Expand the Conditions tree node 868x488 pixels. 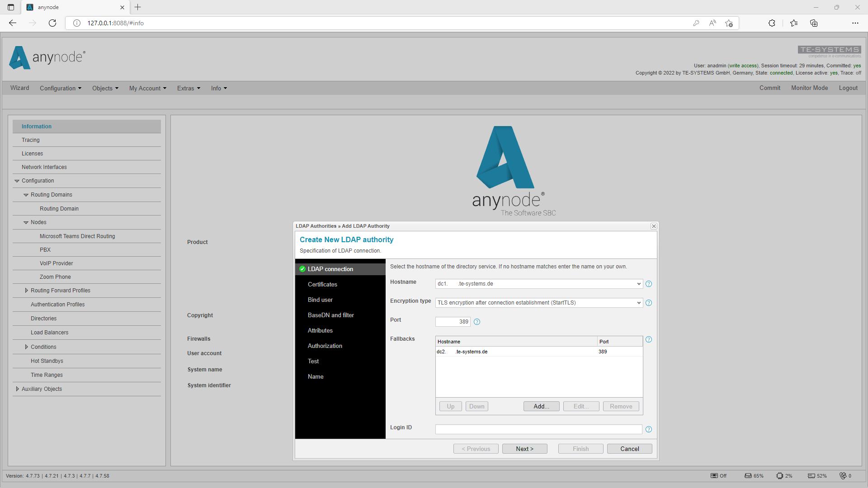point(26,347)
